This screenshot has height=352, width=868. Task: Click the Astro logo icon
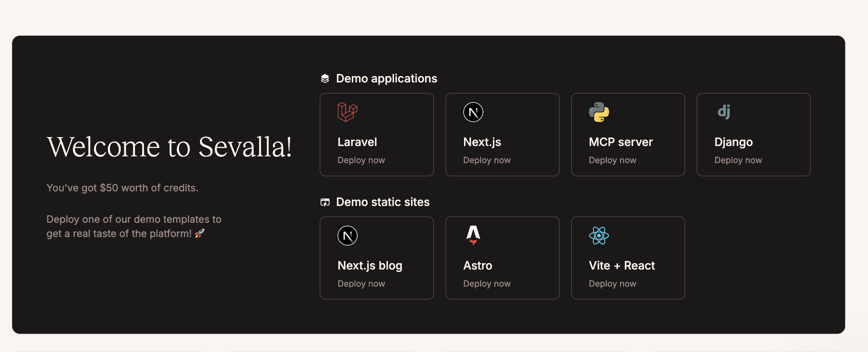coord(473,235)
